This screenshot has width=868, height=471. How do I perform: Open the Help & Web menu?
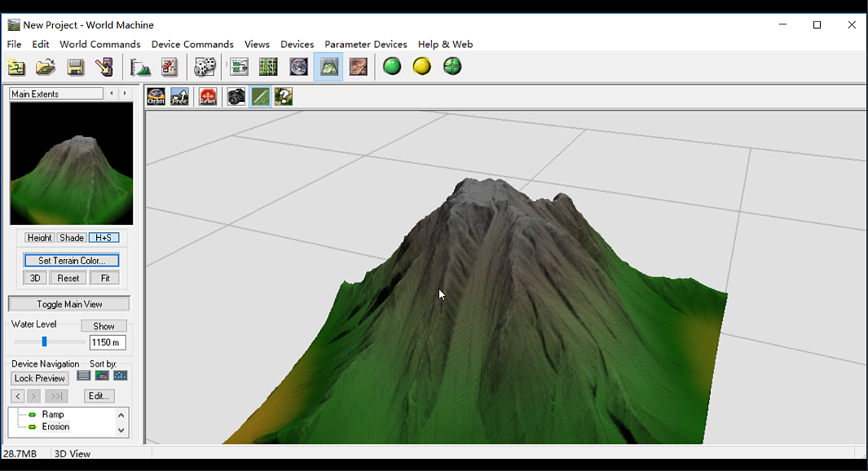click(445, 44)
